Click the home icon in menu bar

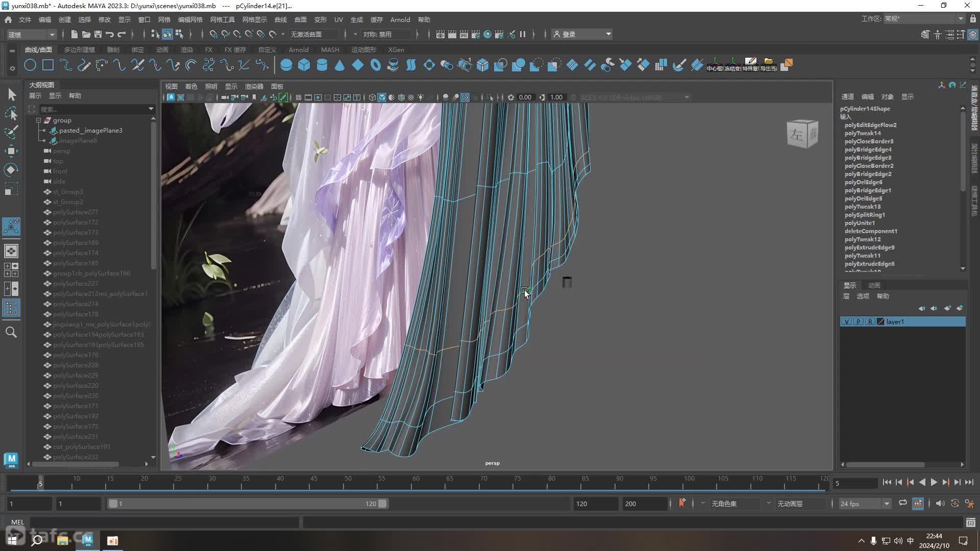point(8,19)
